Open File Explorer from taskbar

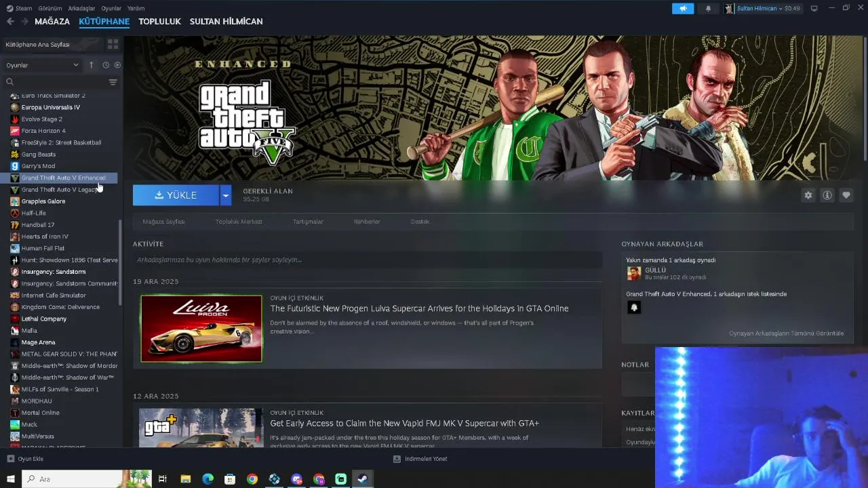point(186,479)
